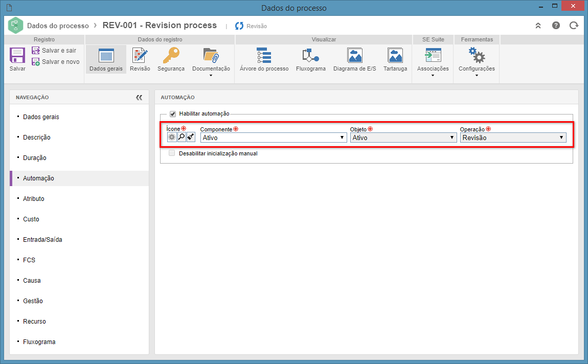
Task: Open the Objeto dropdown
Action: [403, 138]
